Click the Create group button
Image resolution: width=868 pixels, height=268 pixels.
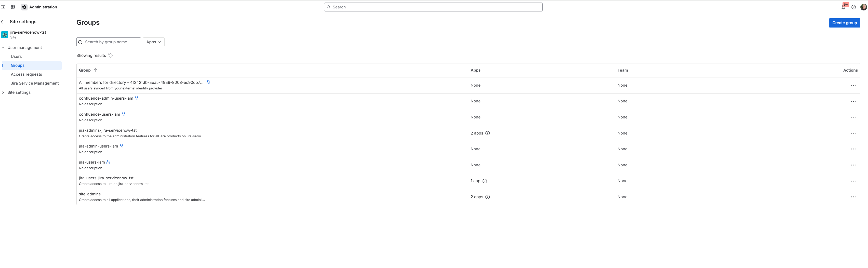click(844, 23)
